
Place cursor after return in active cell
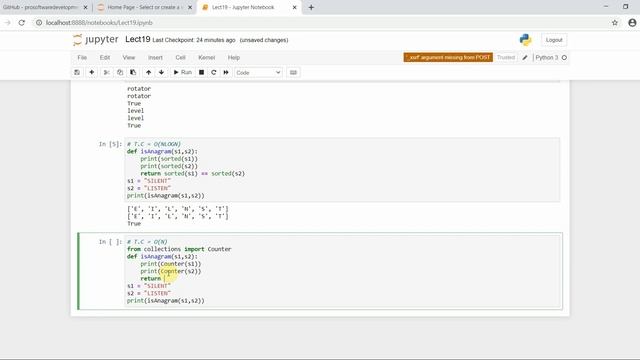tap(164, 279)
